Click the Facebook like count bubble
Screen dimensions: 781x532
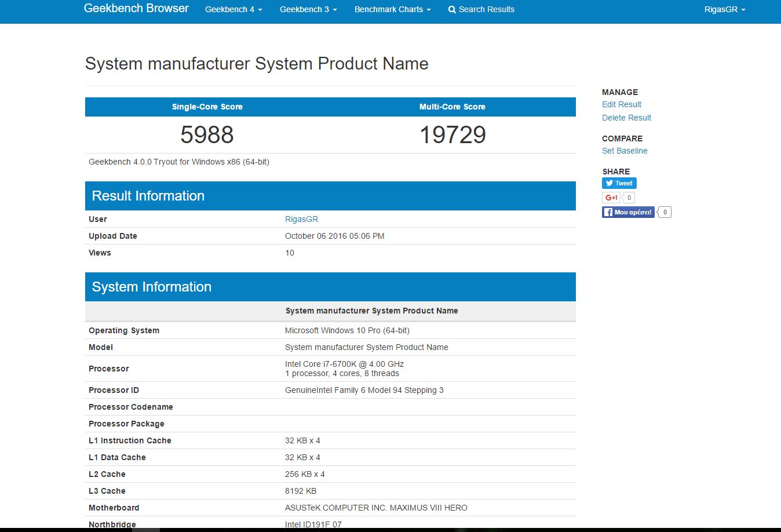point(665,212)
